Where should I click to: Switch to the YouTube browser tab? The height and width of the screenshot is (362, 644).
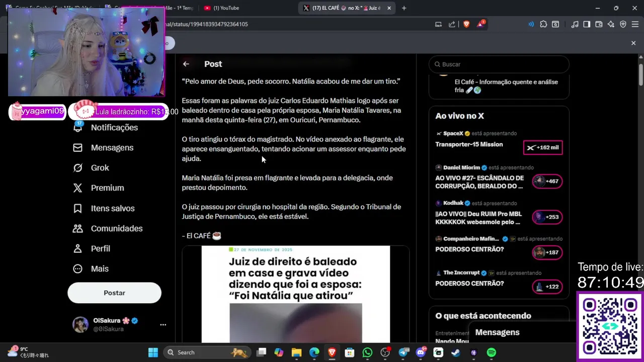pos(221,8)
